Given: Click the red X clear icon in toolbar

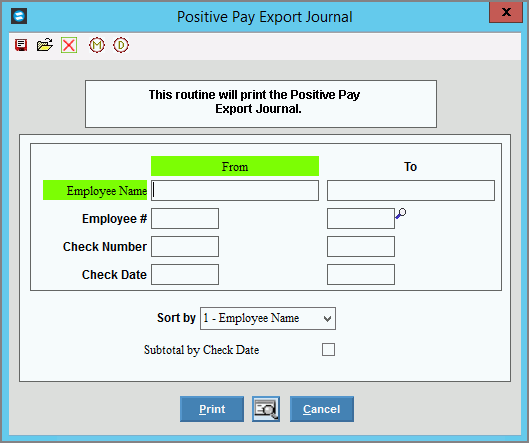Looking at the screenshot, I should point(69,45).
